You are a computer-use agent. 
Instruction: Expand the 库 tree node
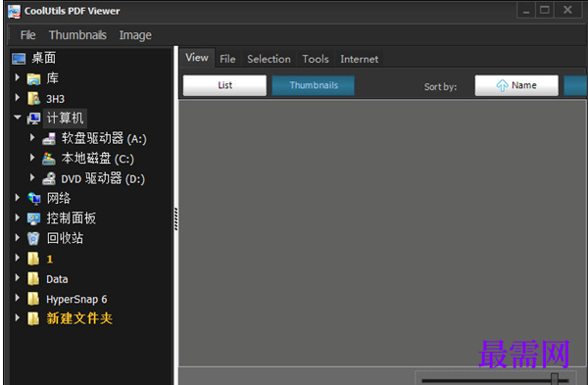click(18, 77)
